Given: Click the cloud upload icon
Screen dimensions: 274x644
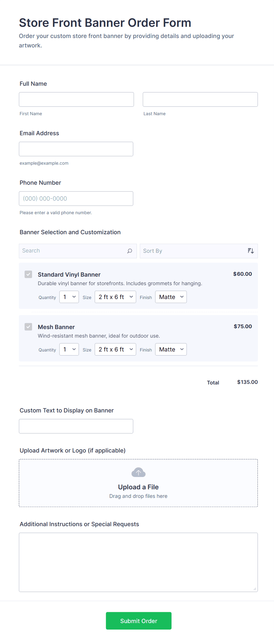Looking at the screenshot, I should coord(138,472).
